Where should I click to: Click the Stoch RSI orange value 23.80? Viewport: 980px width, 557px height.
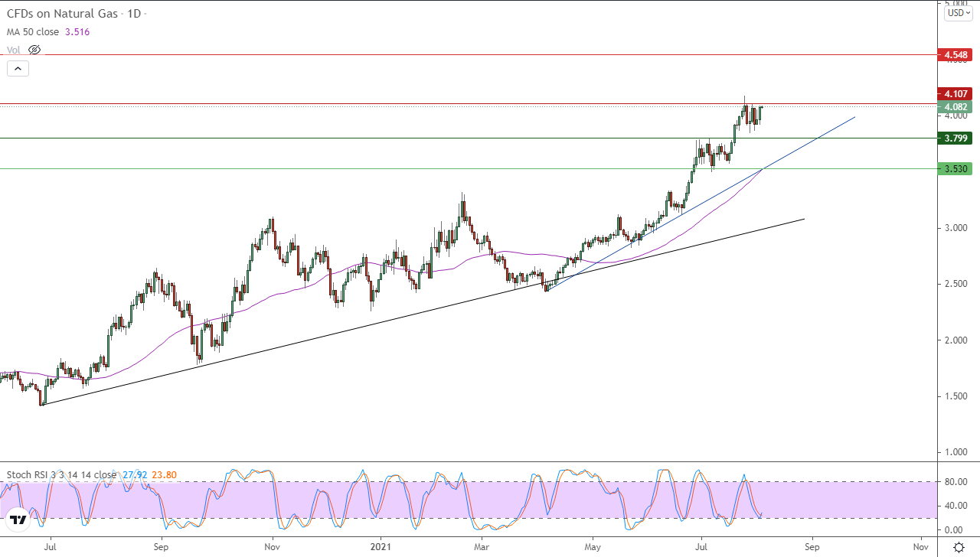coord(164,474)
